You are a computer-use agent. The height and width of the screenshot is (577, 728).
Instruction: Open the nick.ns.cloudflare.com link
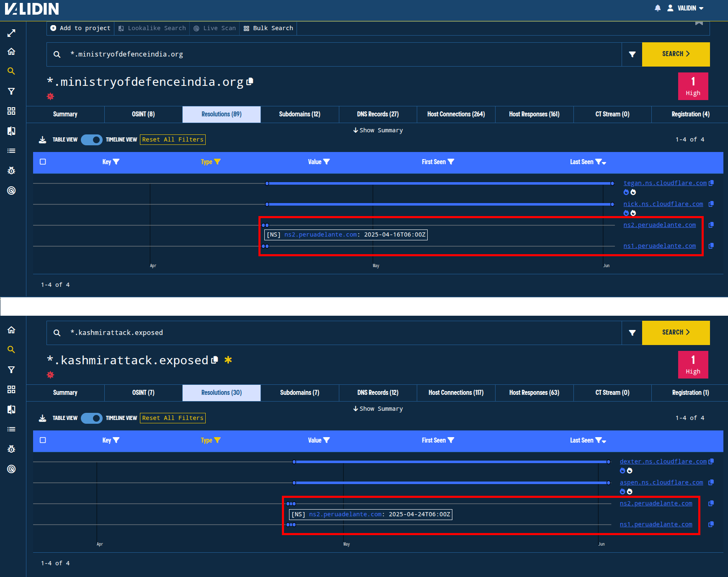coord(663,204)
